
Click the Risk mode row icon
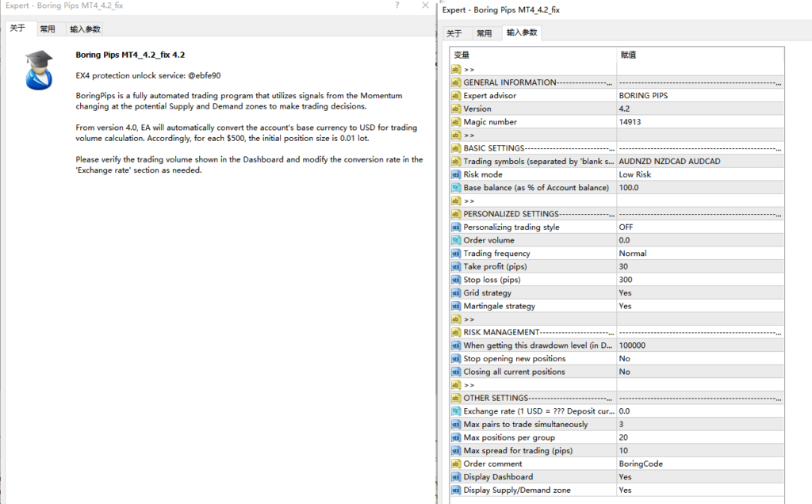click(456, 174)
